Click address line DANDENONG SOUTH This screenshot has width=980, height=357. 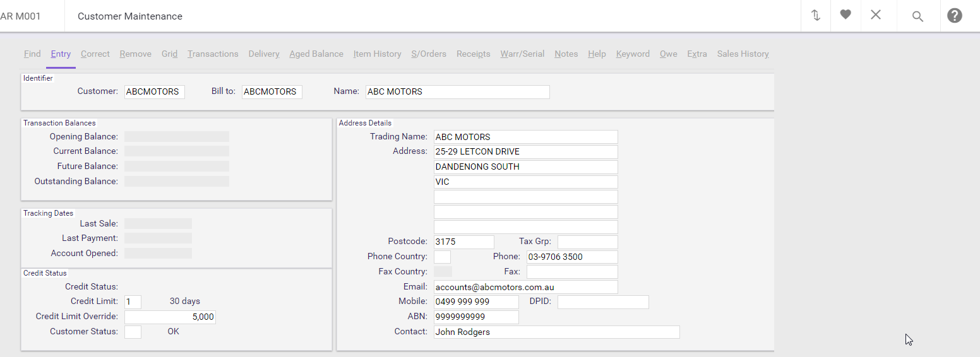coord(526,167)
